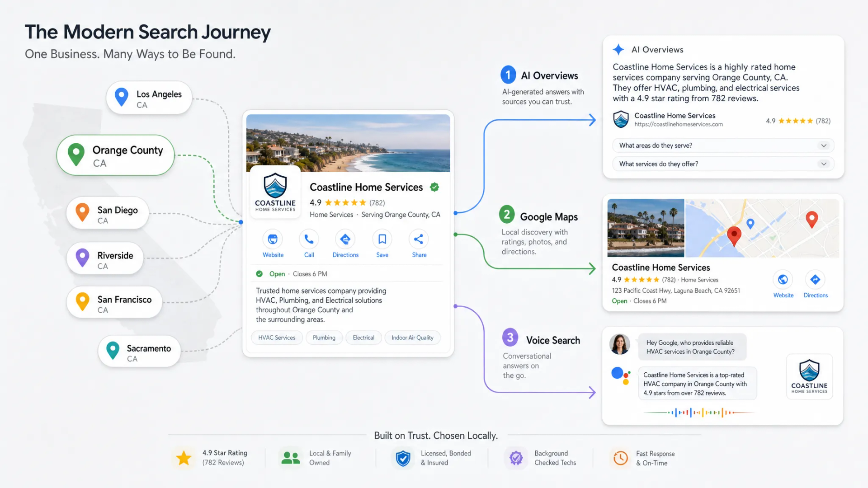Click "Closes 6 PM" on the business card
Viewport: 868px width, 488px height.
(x=310, y=274)
